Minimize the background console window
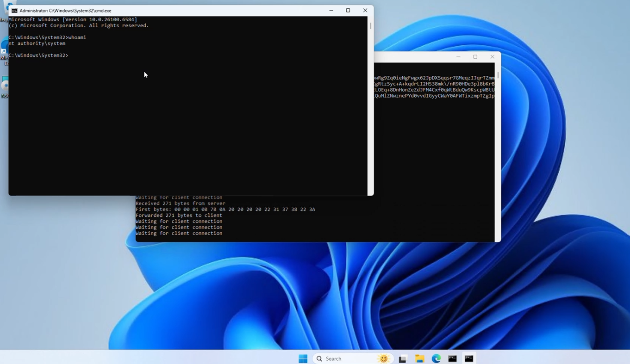The image size is (630, 364). point(458,57)
